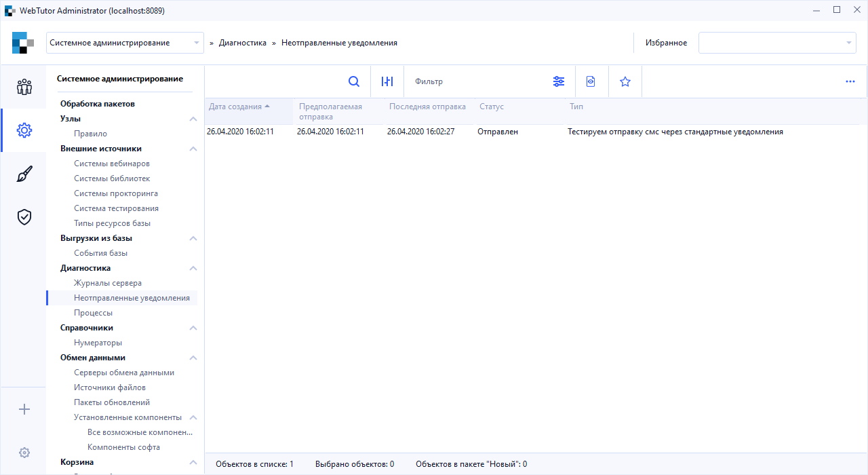Open the small settings gear at sidebar bottom
Screen dimensions: 868x475
[24, 453]
